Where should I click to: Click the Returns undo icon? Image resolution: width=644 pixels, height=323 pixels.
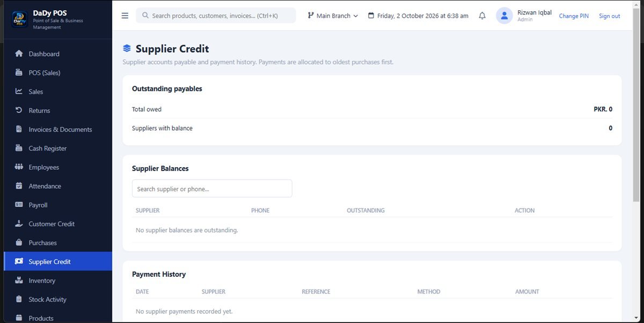(x=19, y=110)
